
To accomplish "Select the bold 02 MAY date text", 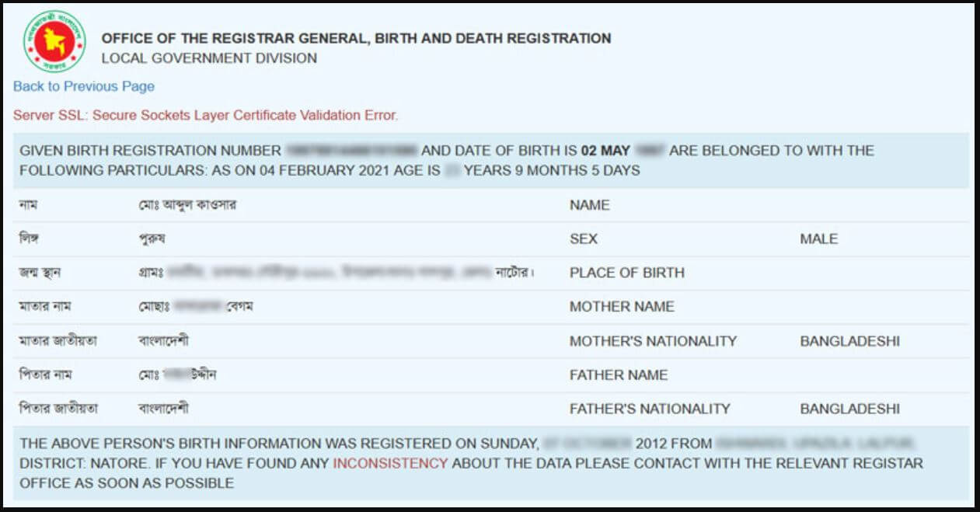I will [x=606, y=151].
